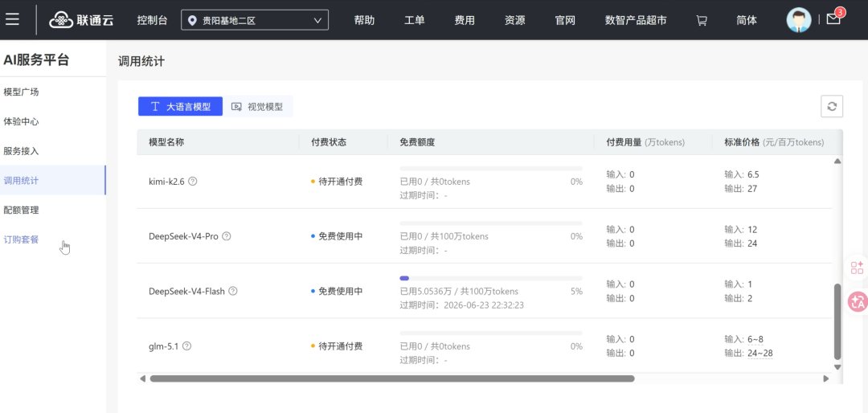Switch language via 简体
Viewport: 868px width, 413px height.
(x=747, y=20)
